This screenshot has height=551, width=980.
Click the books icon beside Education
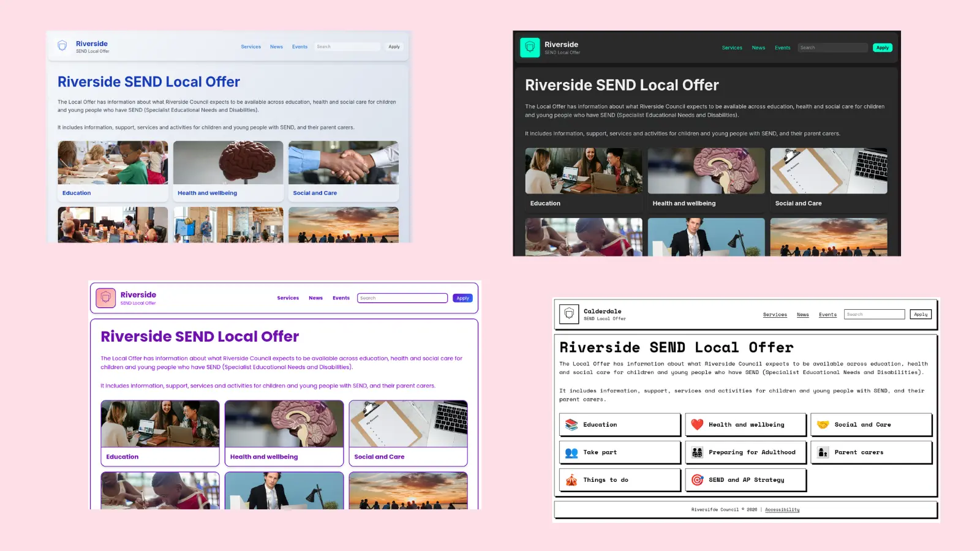coord(571,424)
